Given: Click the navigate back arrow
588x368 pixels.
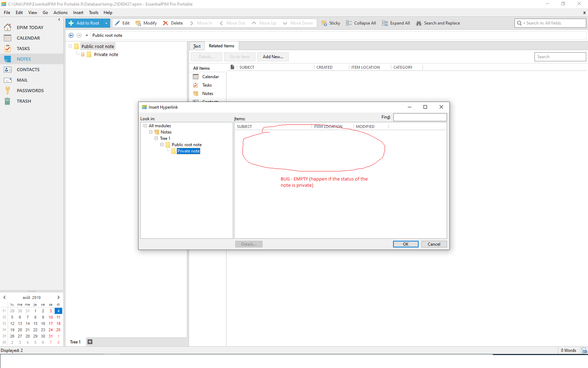Looking at the screenshot, I should (71, 35).
